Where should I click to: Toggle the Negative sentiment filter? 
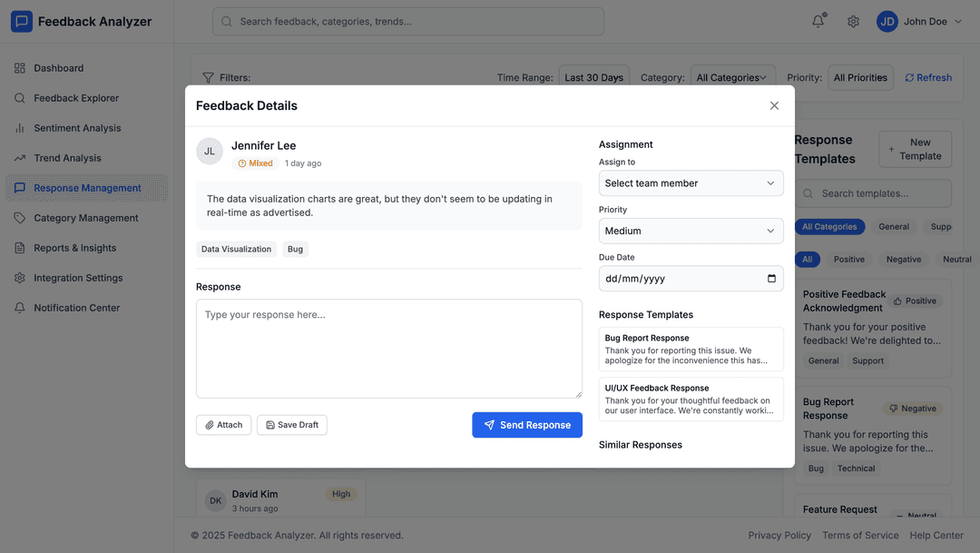904,259
